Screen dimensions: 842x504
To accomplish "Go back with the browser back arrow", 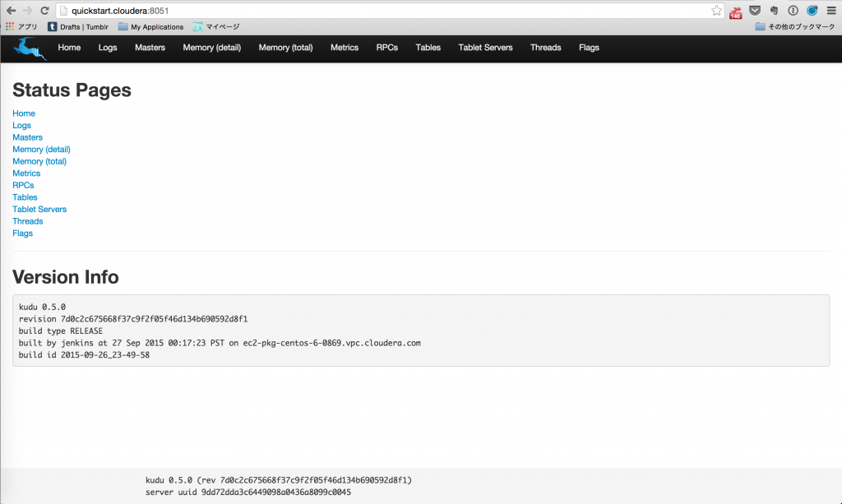I will (x=12, y=11).
